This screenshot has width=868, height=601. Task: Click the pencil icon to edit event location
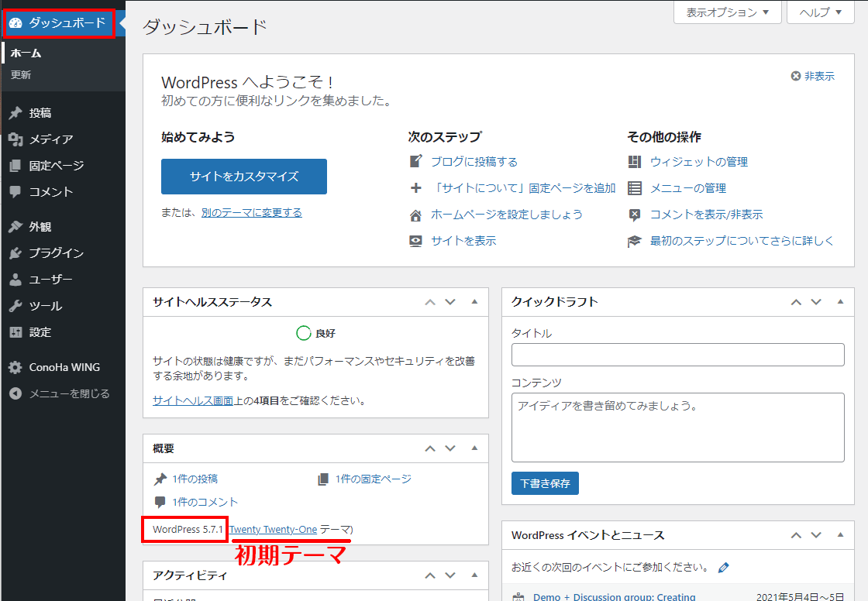coord(724,567)
